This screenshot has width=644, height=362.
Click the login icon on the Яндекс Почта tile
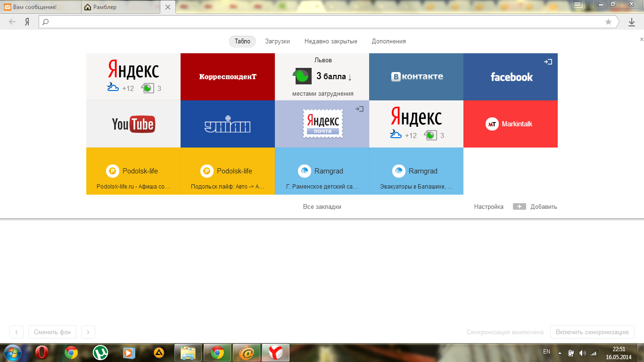pyautogui.click(x=359, y=109)
